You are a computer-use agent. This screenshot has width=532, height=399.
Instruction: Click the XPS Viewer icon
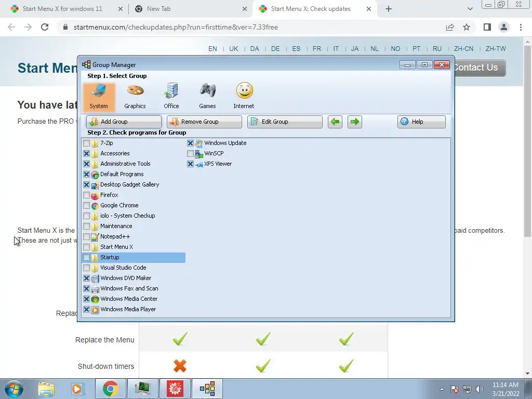(199, 164)
